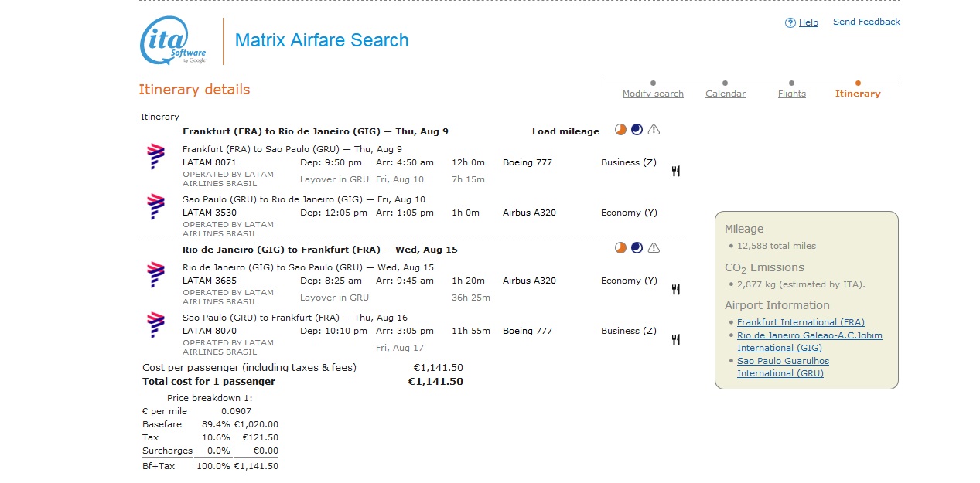The width and height of the screenshot is (980, 483).
Task: Click the orange long-layover icon on Aug 15 trip
Action: pos(620,248)
